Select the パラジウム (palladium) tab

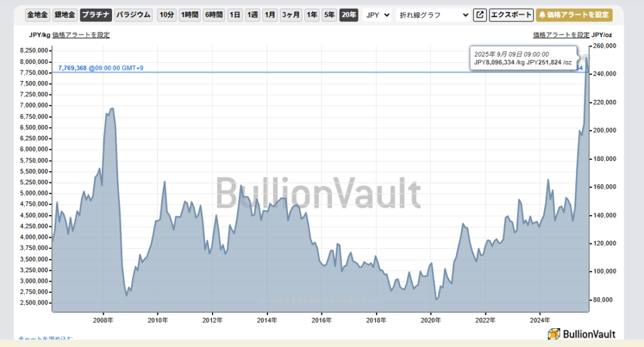134,14
